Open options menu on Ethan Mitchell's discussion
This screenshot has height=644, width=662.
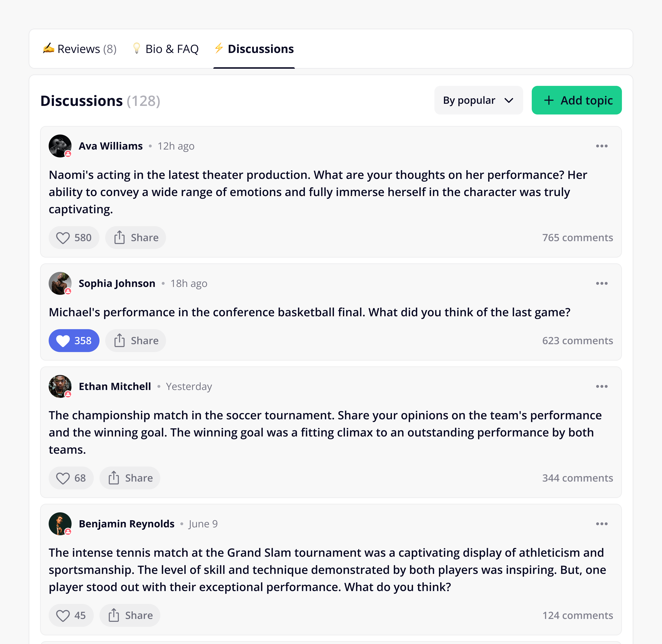click(x=602, y=386)
